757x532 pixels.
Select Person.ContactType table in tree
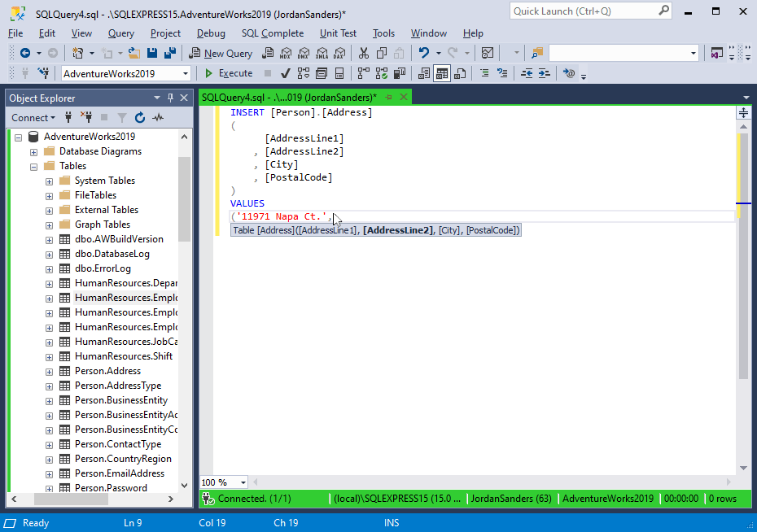coord(118,444)
